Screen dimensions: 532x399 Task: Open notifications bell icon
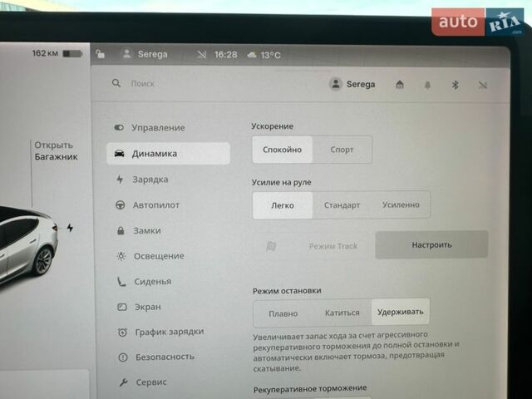click(427, 85)
